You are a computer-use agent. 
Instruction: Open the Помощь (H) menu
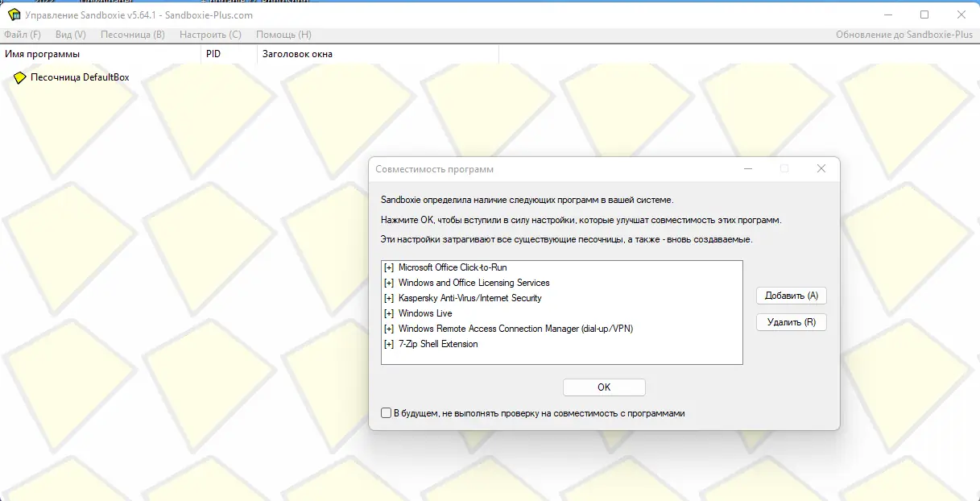(283, 35)
